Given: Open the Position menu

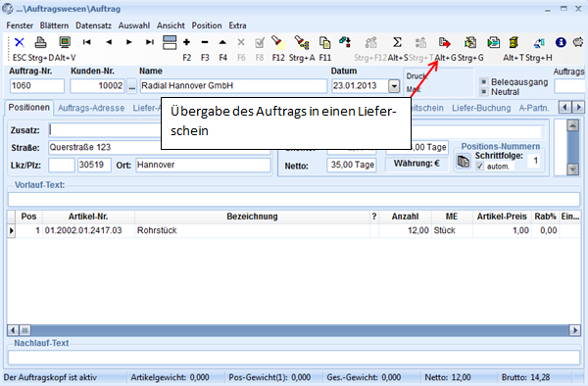Looking at the screenshot, I should pos(207,25).
